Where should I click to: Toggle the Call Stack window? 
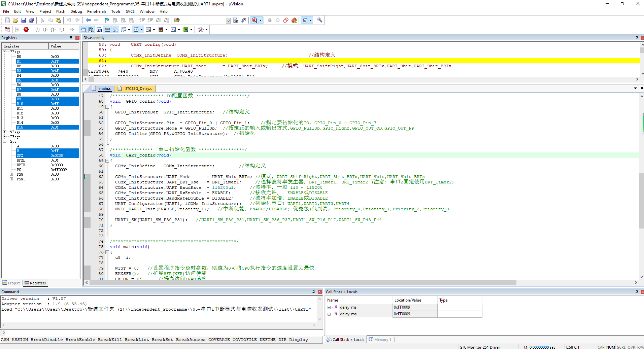115,30
